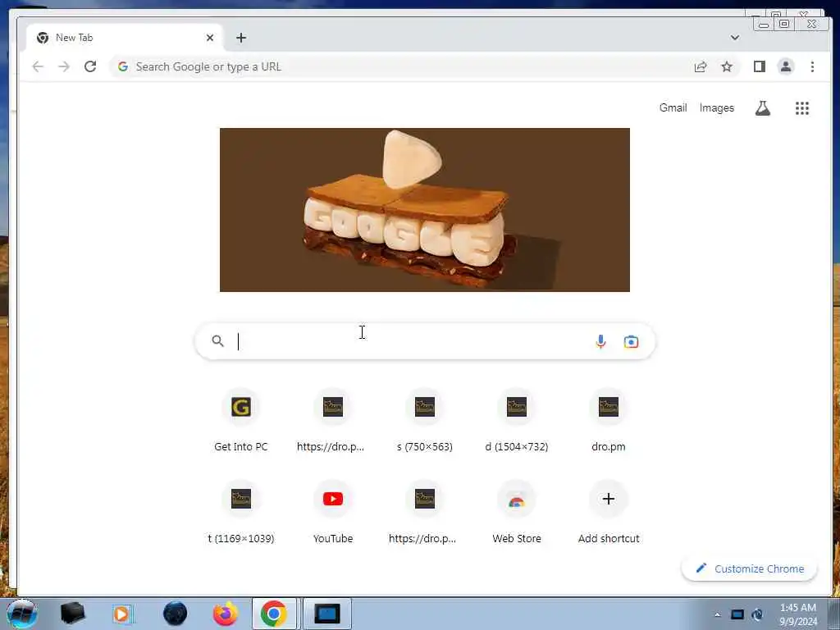Open the s (750×563) shortcut
The width and height of the screenshot is (840, 630).
424,421
